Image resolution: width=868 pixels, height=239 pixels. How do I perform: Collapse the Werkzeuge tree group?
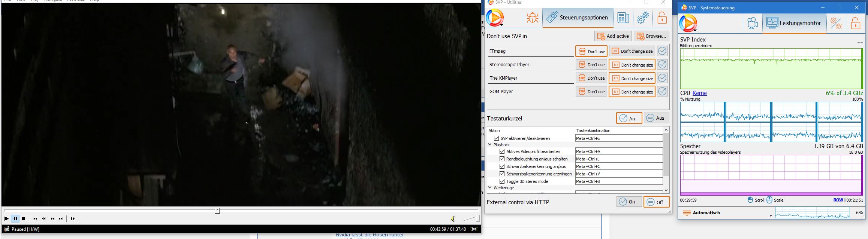490,187
